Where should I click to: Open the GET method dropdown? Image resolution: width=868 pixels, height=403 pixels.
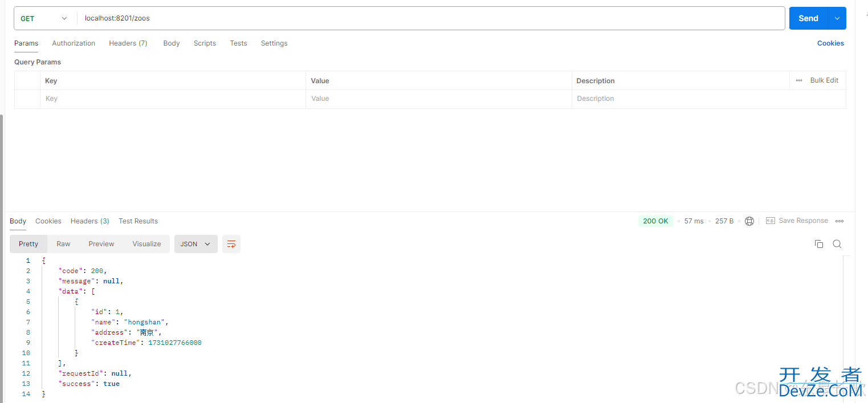point(44,18)
